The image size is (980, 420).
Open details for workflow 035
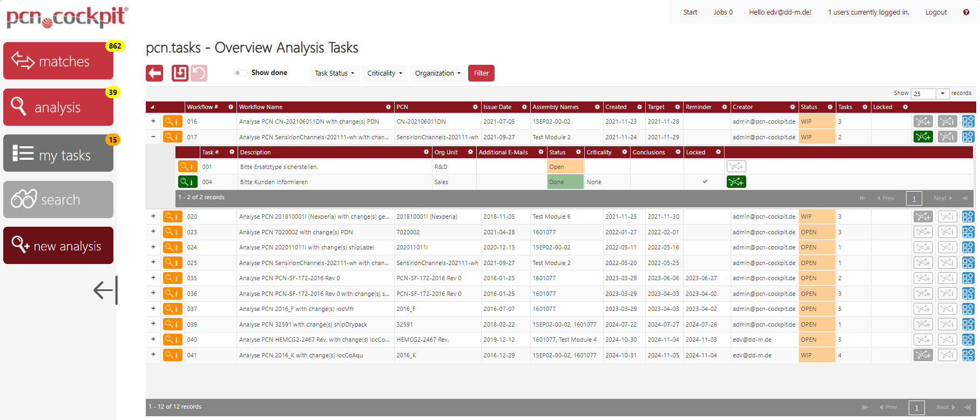(173, 278)
